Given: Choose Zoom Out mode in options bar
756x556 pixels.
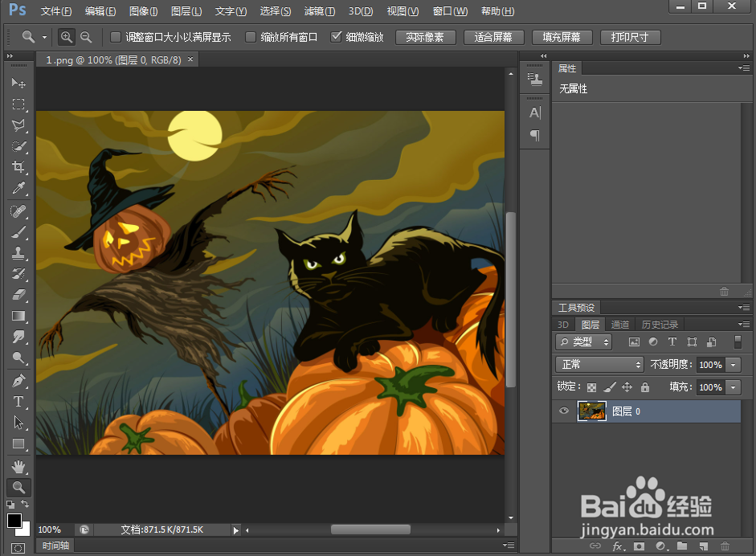Looking at the screenshot, I should pyautogui.click(x=86, y=37).
